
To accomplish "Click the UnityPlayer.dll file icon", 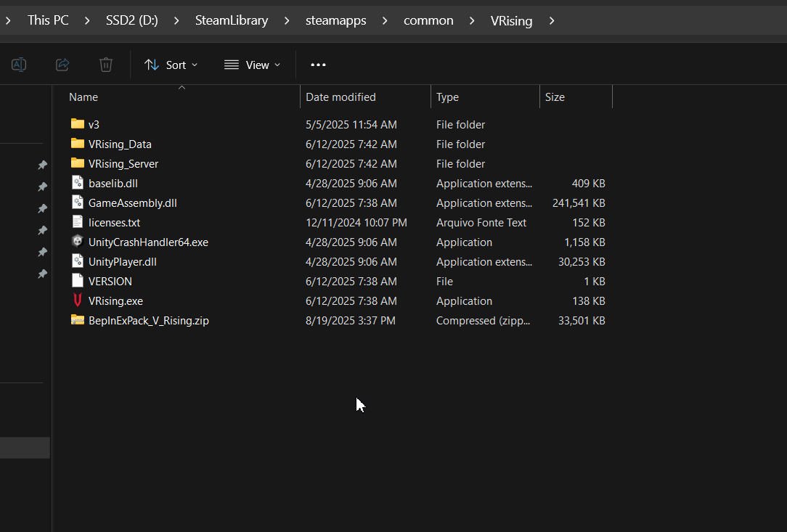I will click(x=77, y=261).
